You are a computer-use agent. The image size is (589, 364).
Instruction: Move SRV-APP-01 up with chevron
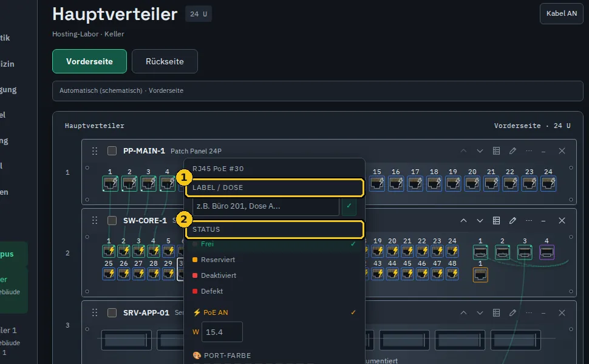[x=463, y=312]
